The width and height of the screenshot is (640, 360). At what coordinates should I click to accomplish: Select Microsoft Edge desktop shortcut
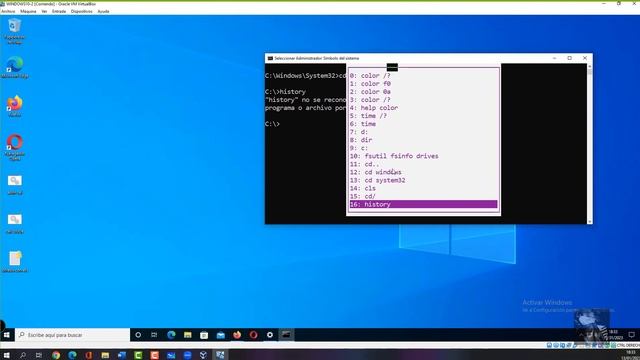(15, 67)
